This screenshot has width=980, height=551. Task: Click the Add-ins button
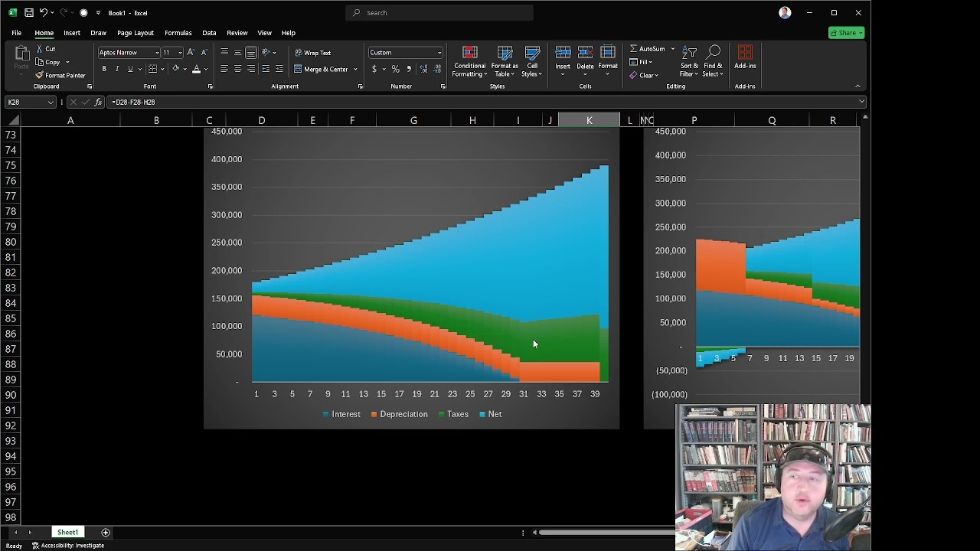tap(745, 58)
